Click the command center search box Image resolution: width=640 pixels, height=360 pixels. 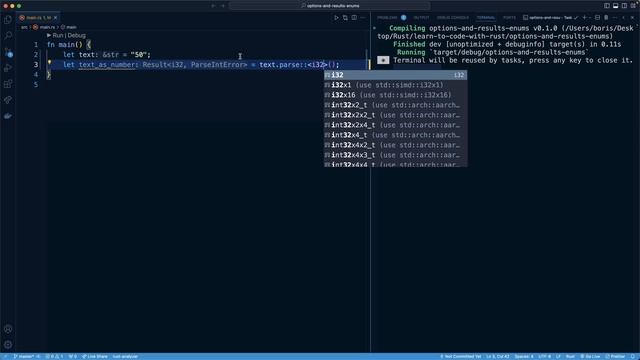tap(330, 6)
